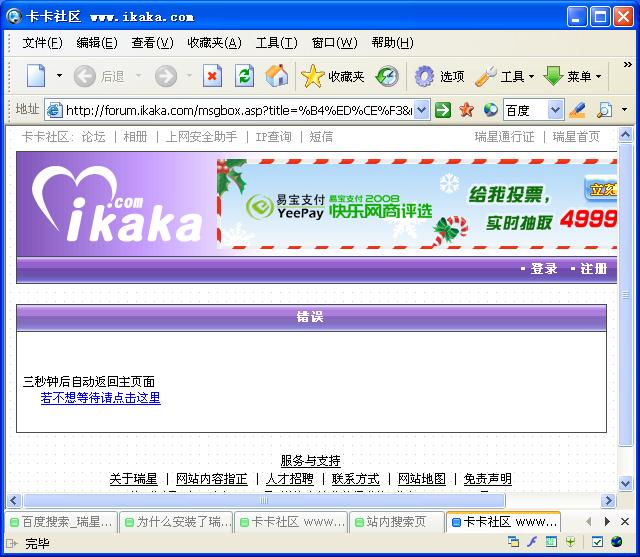Viewport: 640px width, 557px height.
Task: Click the ikaka.com logo
Action: click(117, 204)
